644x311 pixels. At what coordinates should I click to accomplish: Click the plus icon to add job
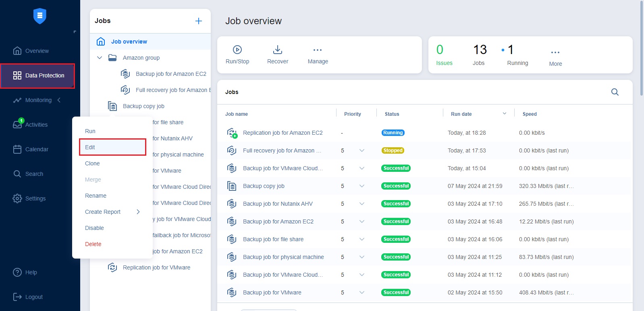199,21
